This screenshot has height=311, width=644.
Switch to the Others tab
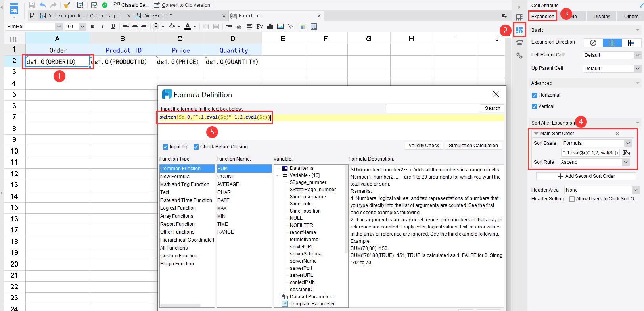click(631, 17)
